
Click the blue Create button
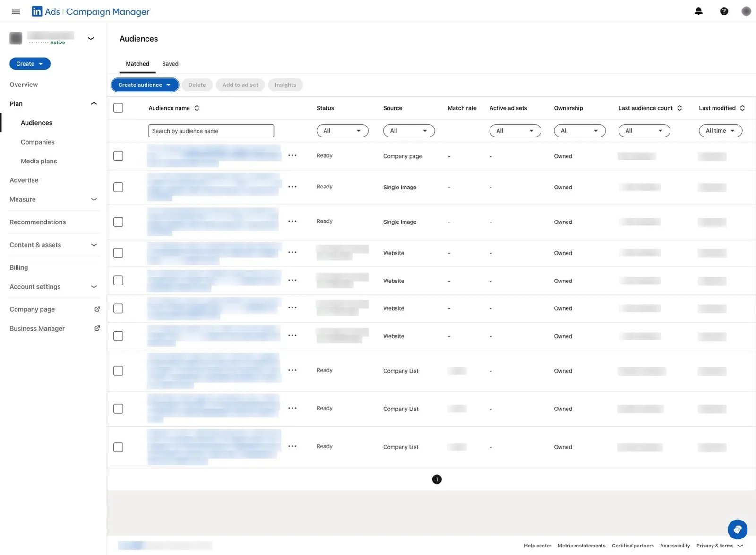[x=30, y=64]
